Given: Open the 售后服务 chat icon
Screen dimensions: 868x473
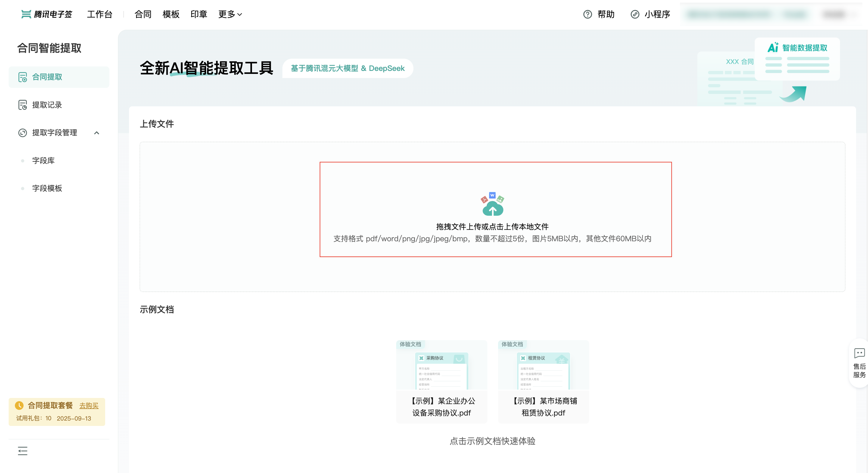Looking at the screenshot, I should click(859, 353).
